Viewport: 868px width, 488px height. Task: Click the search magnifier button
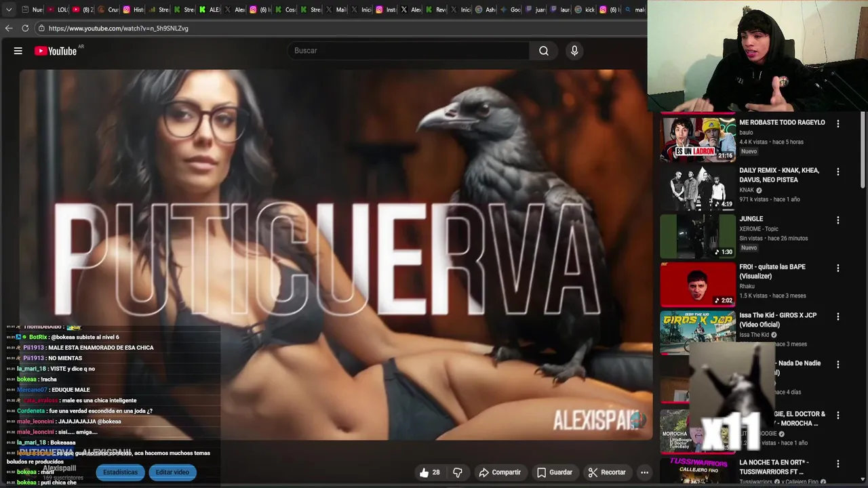click(x=544, y=51)
